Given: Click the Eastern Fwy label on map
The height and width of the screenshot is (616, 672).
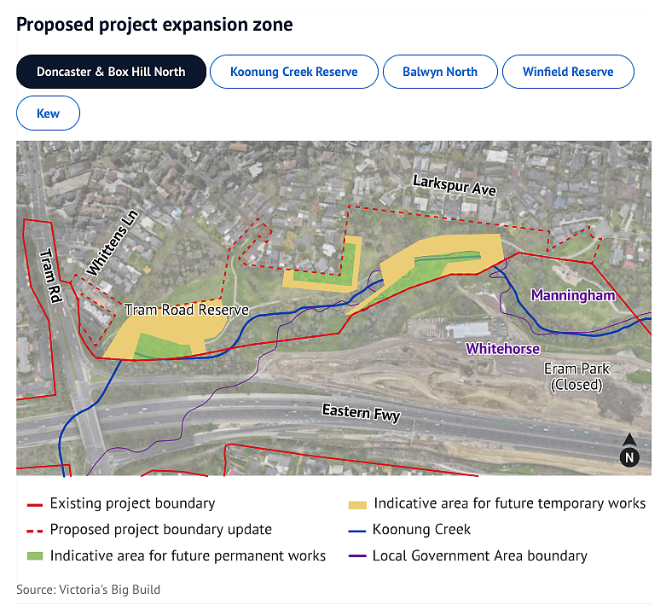Looking at the screenshot, I should point(362,413).
